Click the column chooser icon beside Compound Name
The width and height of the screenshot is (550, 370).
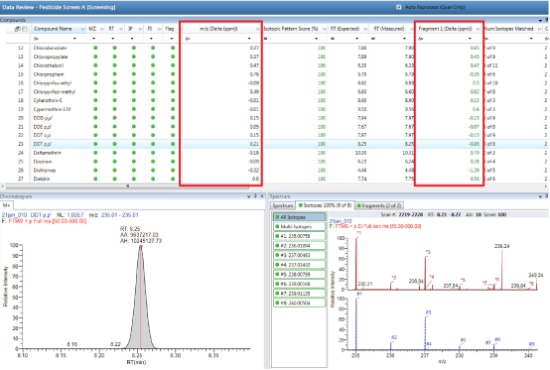(x=17, y=29)
